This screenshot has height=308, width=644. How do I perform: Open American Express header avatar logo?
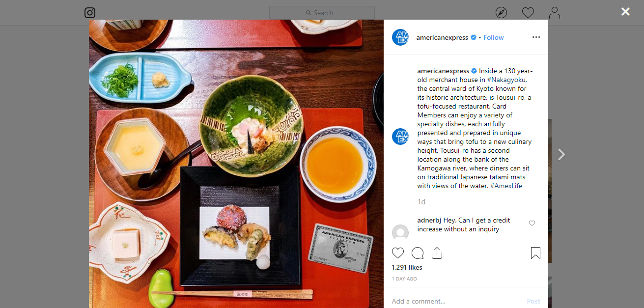pyautogui.click(x=400, y=37)
